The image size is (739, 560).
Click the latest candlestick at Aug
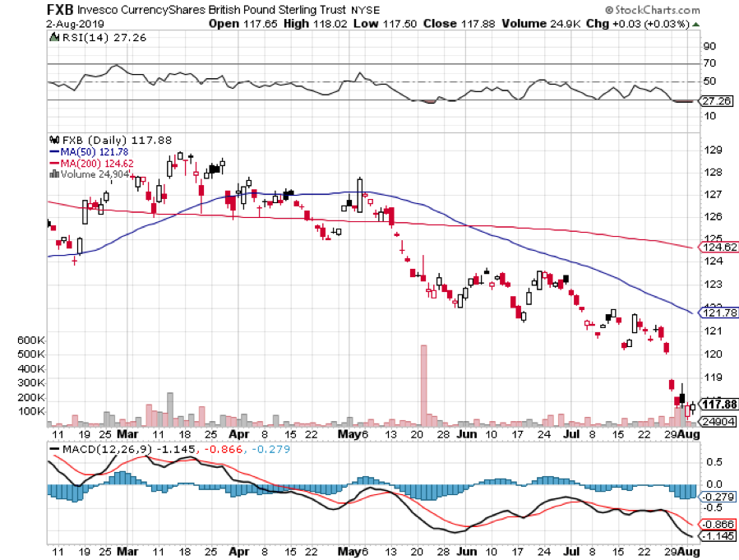tap(692, 408)
